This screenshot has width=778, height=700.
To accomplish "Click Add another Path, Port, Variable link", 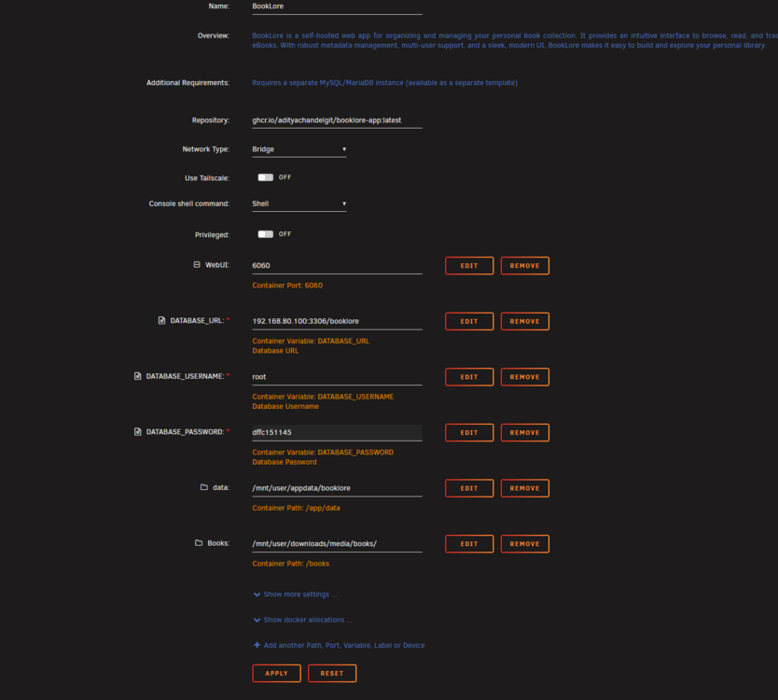I will click(344, 645).
